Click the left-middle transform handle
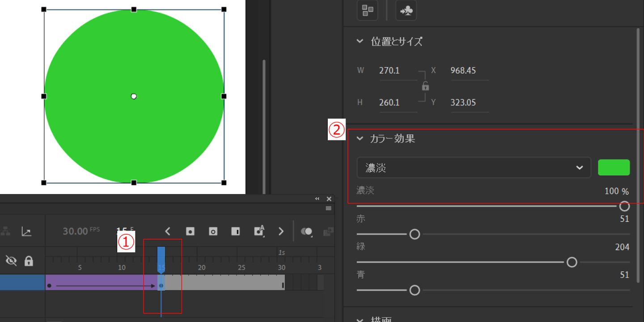The image size is (644, 322). (44, 96)
